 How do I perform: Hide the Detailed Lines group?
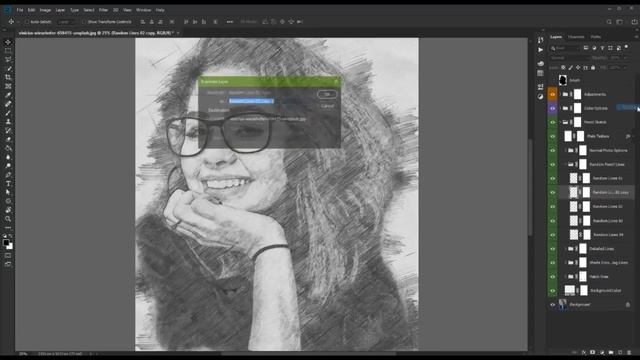point(553,249)
